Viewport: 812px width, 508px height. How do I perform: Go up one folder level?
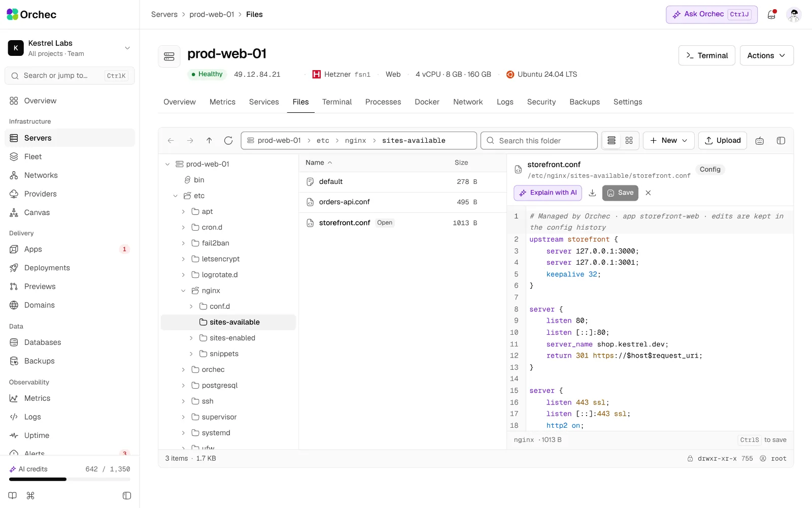click(209, 141)
